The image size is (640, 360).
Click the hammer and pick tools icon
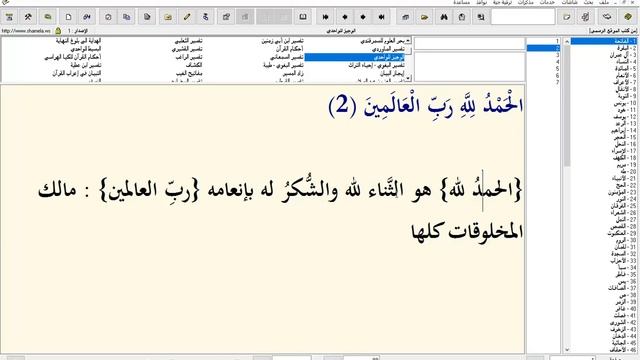point(28,17)
